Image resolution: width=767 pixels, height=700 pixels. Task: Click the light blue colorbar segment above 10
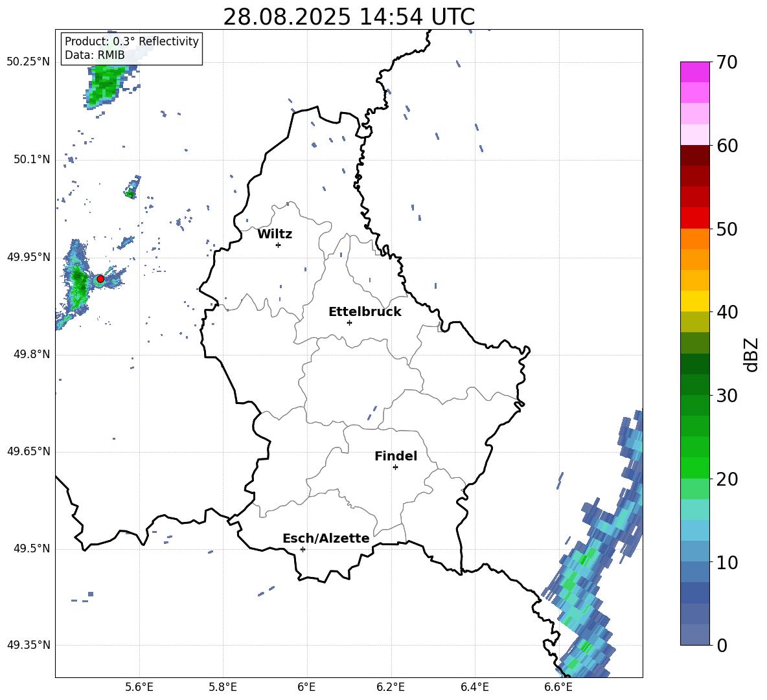pos(694,551)
